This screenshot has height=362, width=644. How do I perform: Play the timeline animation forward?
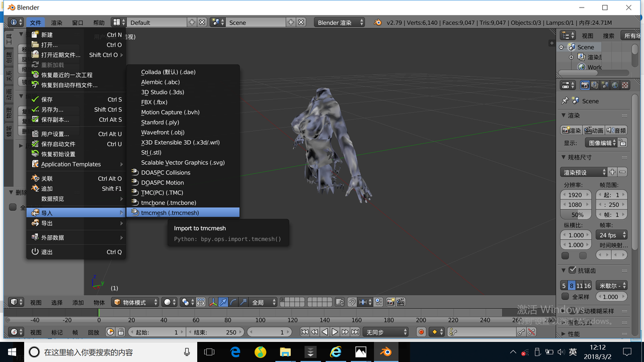click(335, 332)
